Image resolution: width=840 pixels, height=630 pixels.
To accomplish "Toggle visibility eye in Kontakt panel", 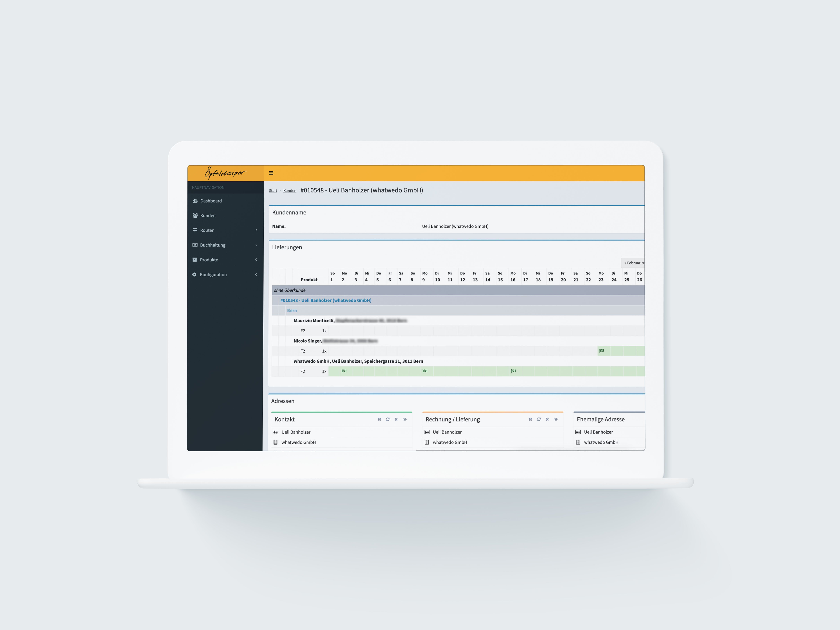I will 405,419.
